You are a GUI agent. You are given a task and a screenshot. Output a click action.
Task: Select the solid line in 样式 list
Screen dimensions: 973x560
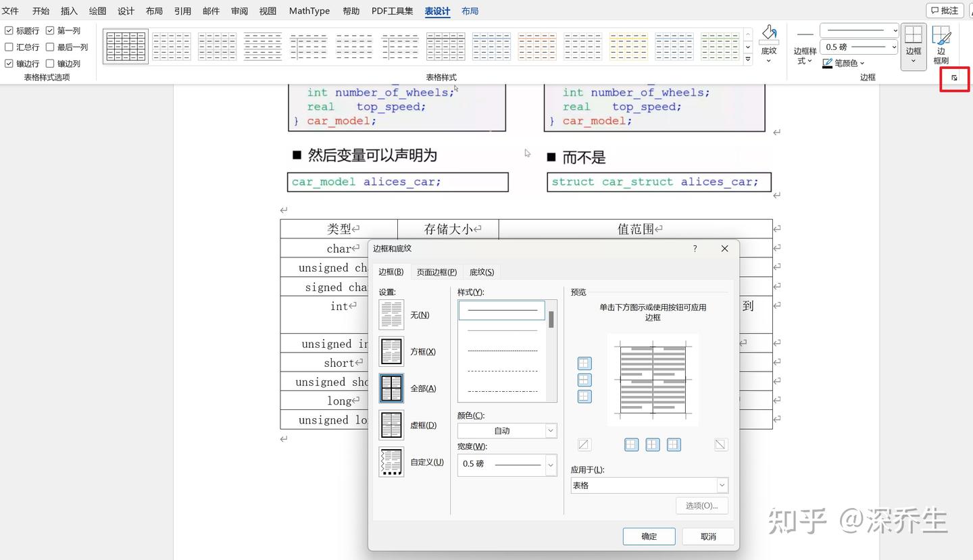[502, 310]
